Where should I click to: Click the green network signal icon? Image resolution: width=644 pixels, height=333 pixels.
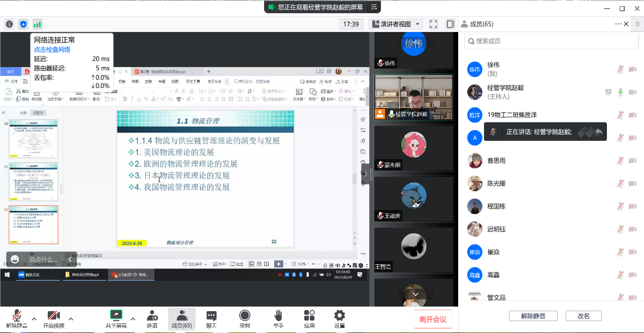coord(38,24)
